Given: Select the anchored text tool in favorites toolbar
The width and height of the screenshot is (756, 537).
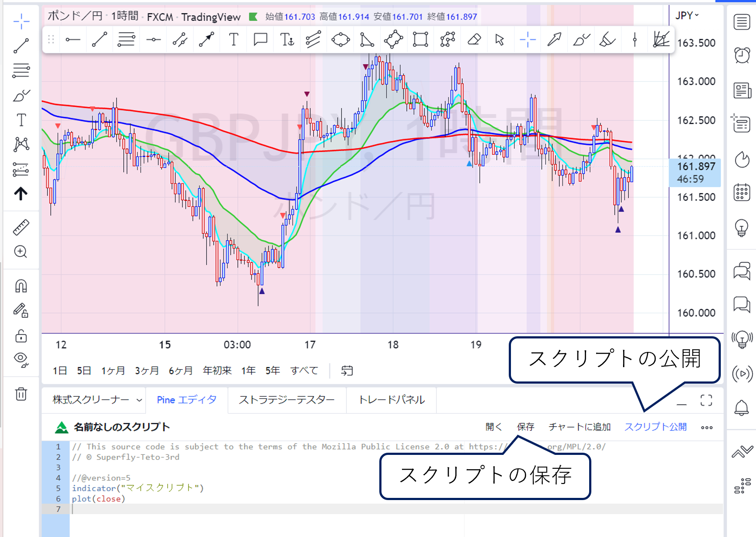Looking at the screenshot, I should tap(287, 40).
